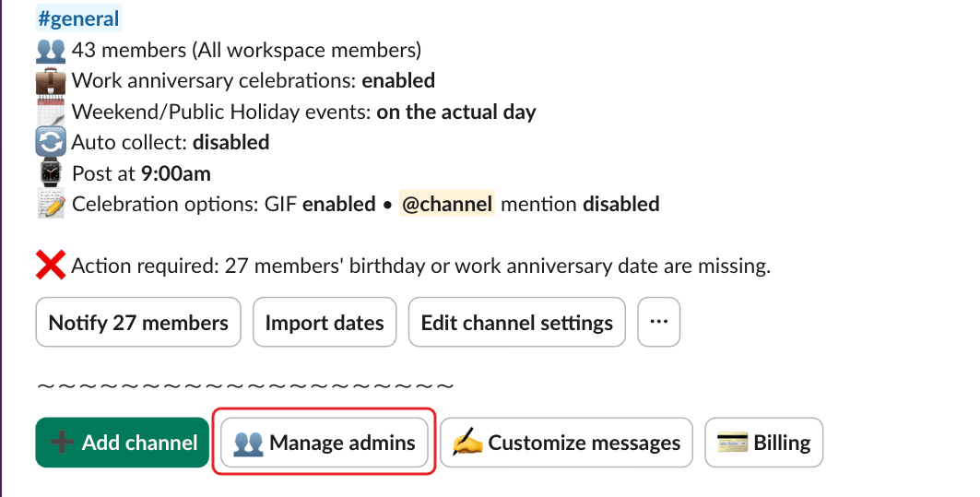Add a new channel with Add channel
The width and height of the screenshot is (980, 497).
pyautogui.click(x=122, y=443)
